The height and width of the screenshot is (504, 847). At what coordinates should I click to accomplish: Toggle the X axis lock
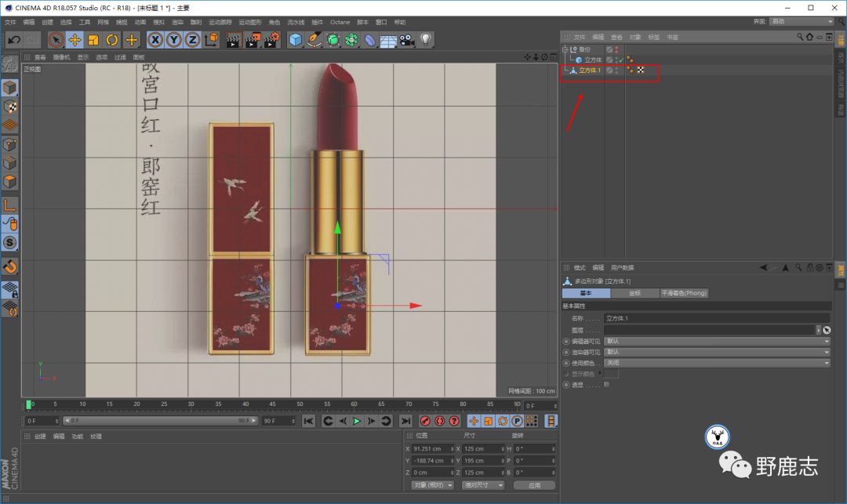pyautogui.click(x=155, y=40)
